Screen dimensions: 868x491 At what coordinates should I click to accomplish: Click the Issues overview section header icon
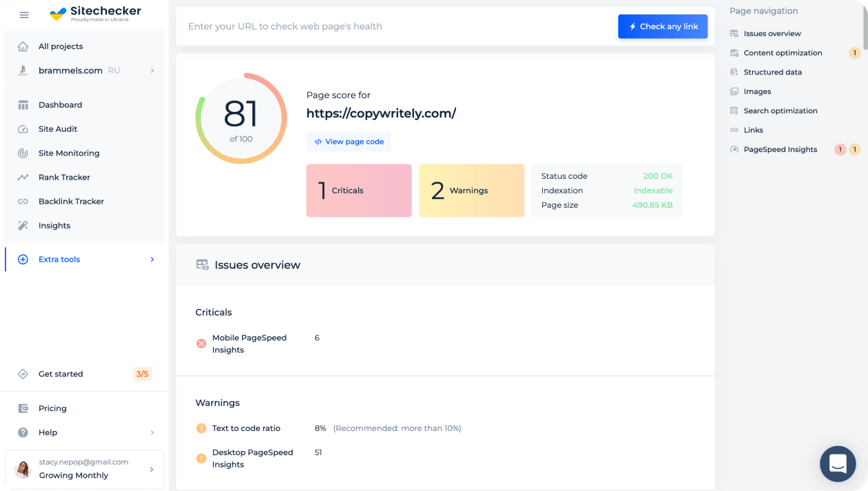pos(202,265)
